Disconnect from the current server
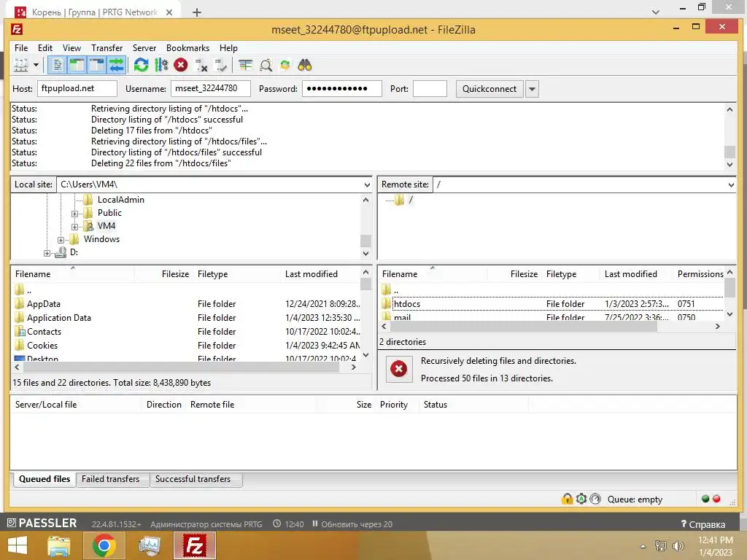The height and width of the screenshot is (560, 747). coord(201,65)
